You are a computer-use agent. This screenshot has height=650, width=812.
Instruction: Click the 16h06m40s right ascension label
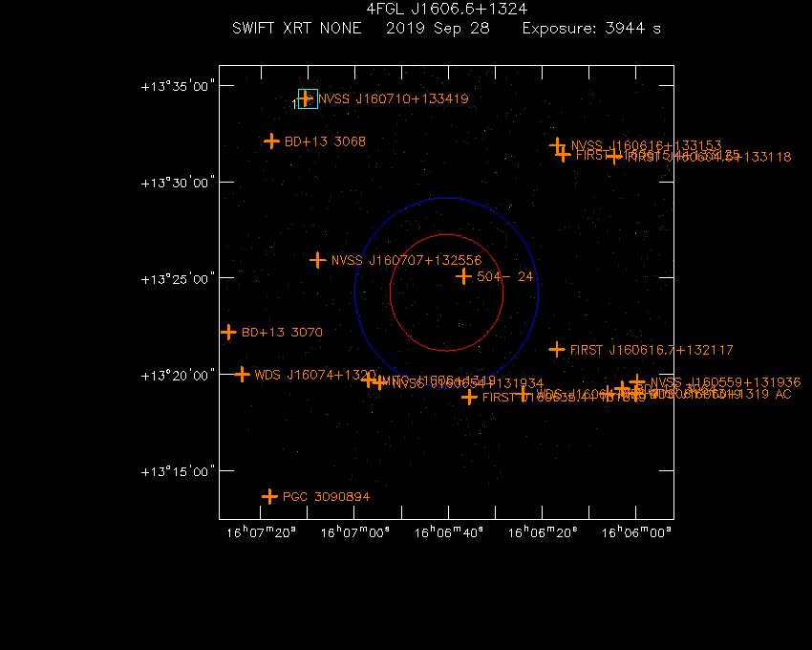(x=449, y=532)
